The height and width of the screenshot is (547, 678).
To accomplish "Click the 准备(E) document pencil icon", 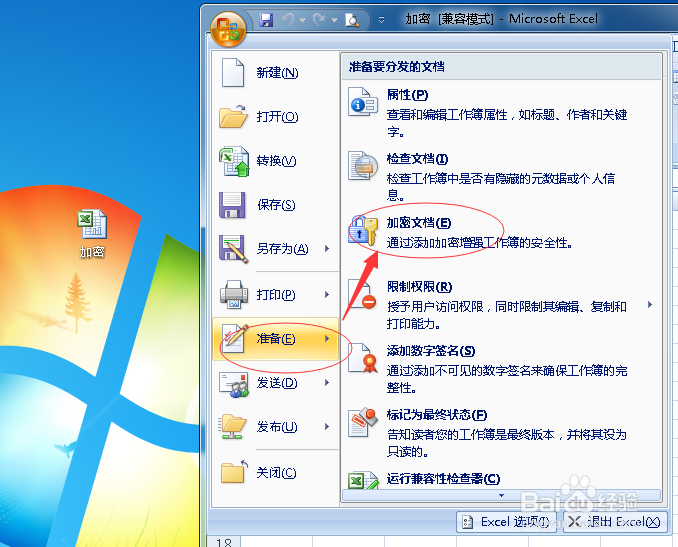I will coord(234,338).
